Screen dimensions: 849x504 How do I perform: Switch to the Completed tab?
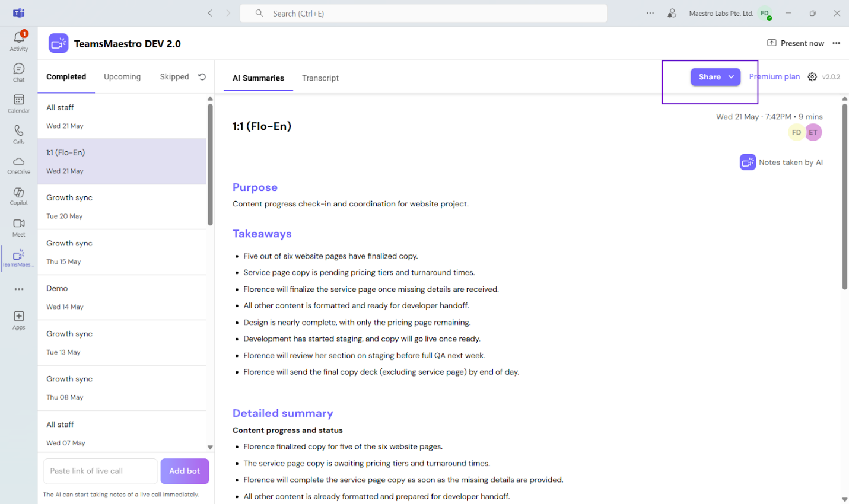coord(66,77)
